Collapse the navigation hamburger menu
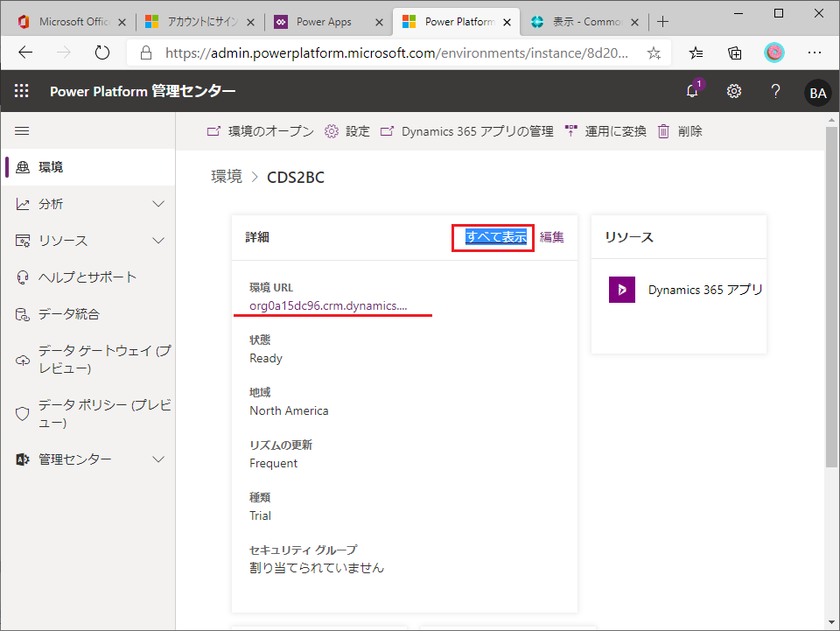Viewport: 840px width, 631px height. click(x=22, y=131)
